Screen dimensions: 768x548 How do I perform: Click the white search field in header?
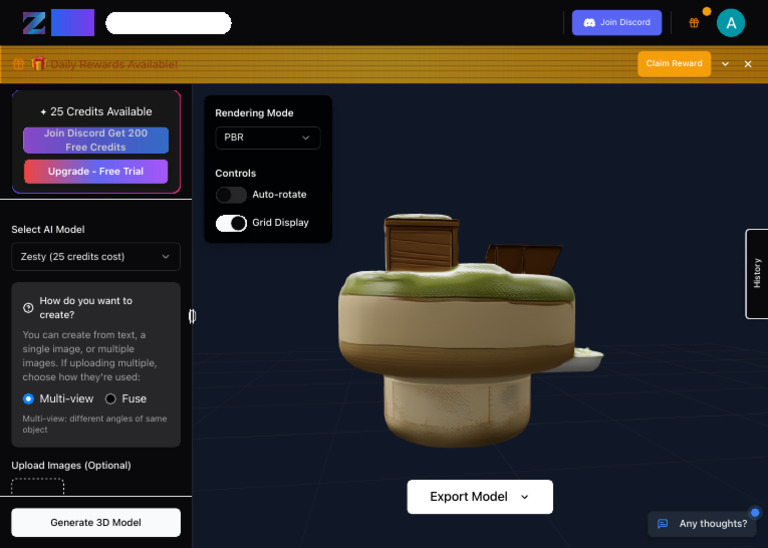coord(168,23)
